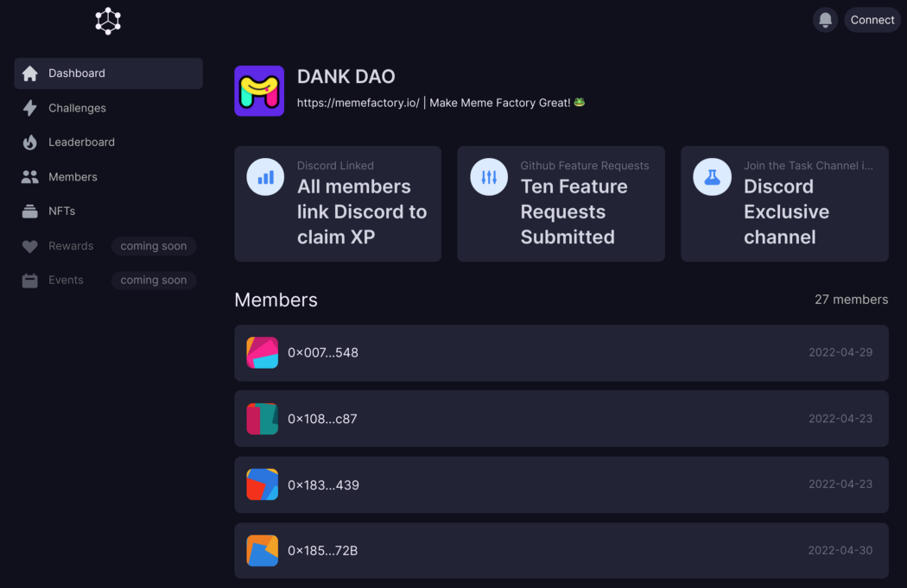Open the memefactory.io link

click(x=358, y=103)
